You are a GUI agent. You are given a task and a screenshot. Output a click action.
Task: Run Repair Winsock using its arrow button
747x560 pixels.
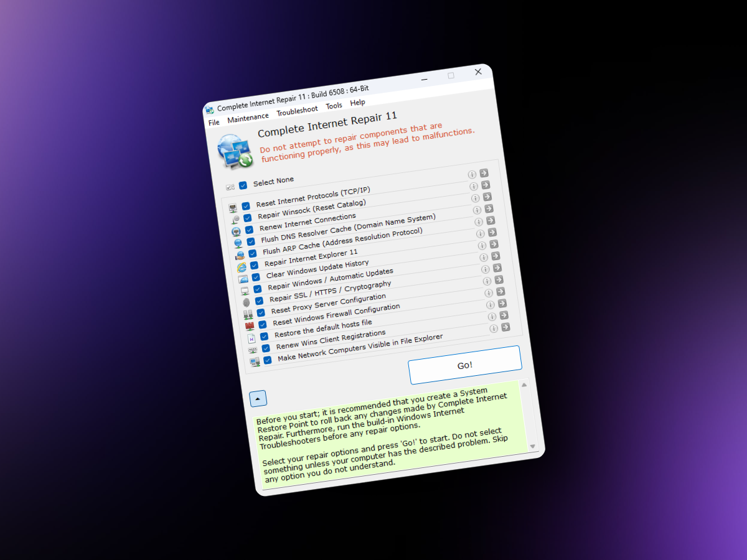486,185
